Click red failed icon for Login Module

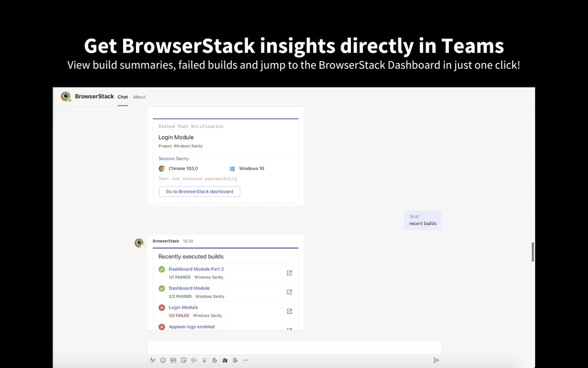point(162,308)
